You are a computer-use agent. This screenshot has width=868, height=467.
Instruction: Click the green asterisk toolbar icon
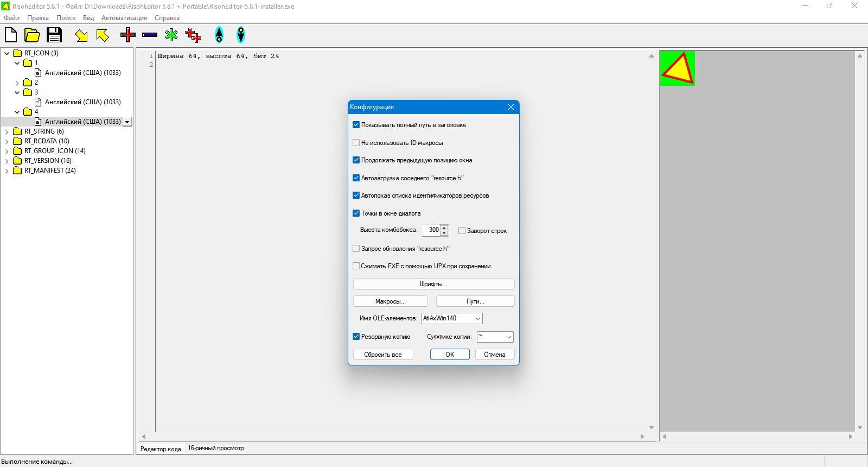pyautogui.click(x=171, y=35)
